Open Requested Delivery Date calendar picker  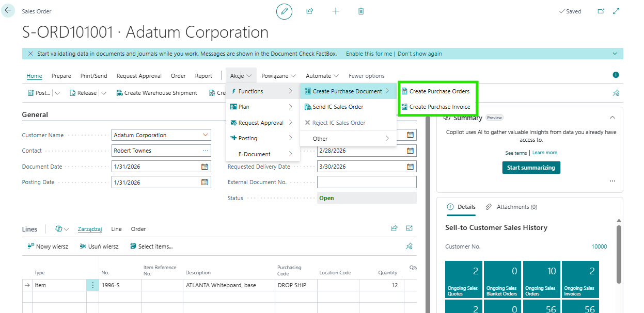(410, 167)
